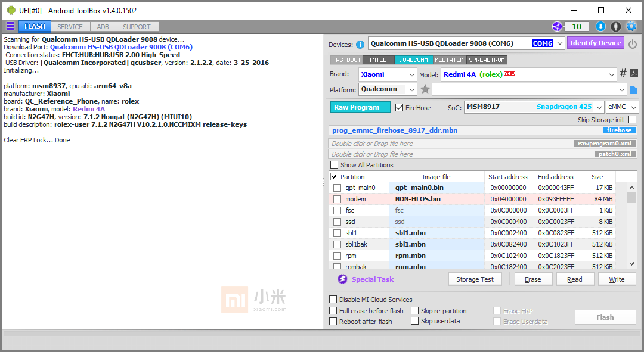The height and width of the screenshot is (352, 644).
Task: Click the rawprogram0.xml file slot
Action: click(x=483, y=143)
